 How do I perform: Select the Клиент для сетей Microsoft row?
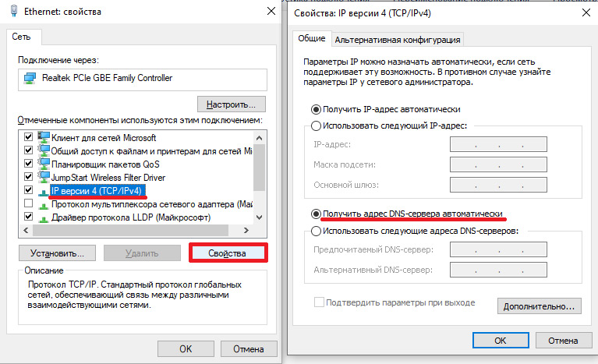[104, 138]
